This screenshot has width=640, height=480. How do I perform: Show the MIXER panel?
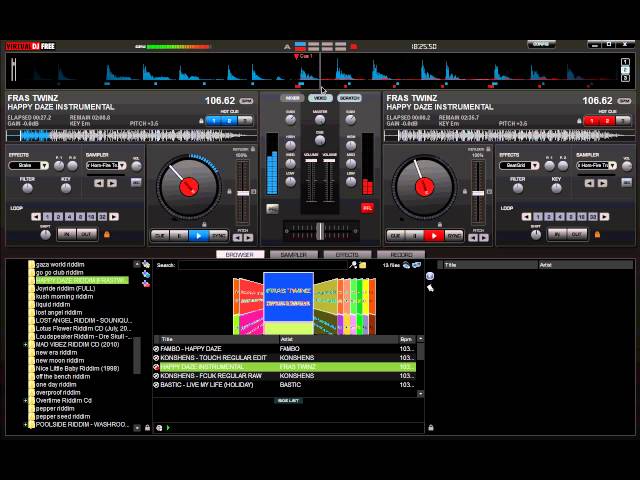(x=292, y=98)
